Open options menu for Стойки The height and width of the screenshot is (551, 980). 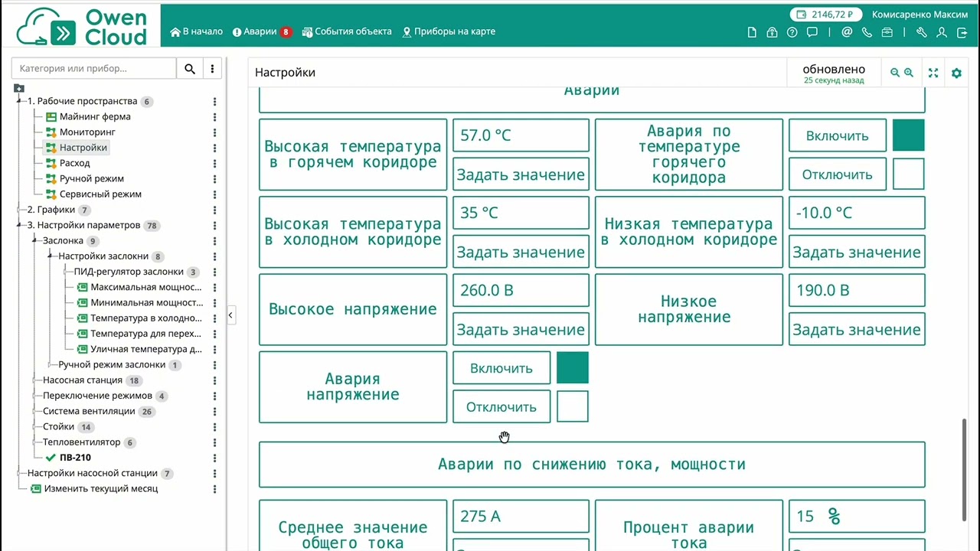[x=214, y=427]
